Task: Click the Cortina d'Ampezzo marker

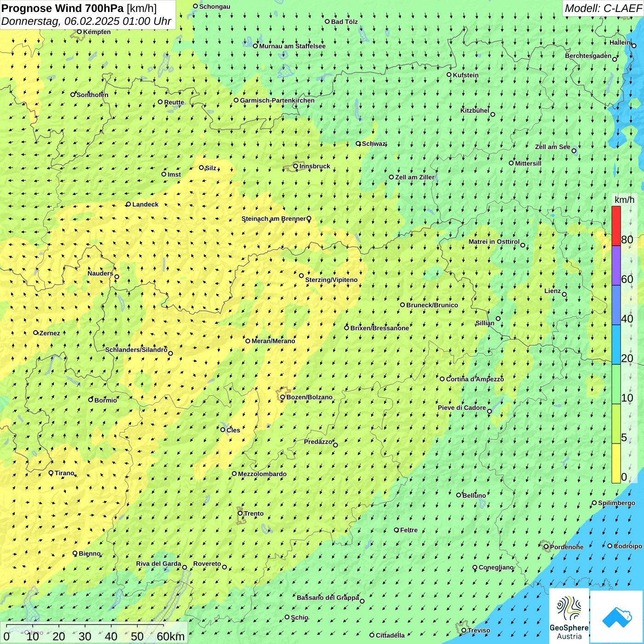Action: (x=442, y=379)
